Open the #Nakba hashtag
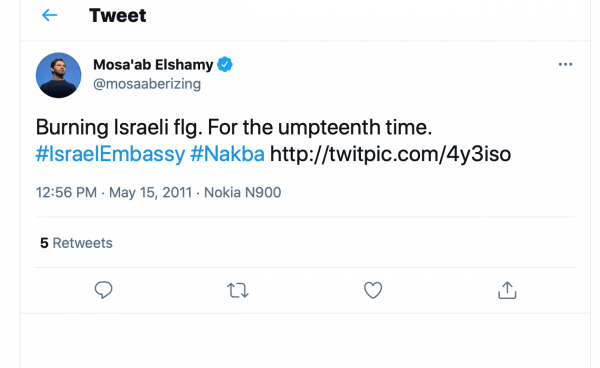Image resolution: width=600 pixels, height=368 pixels. point(227,154)
